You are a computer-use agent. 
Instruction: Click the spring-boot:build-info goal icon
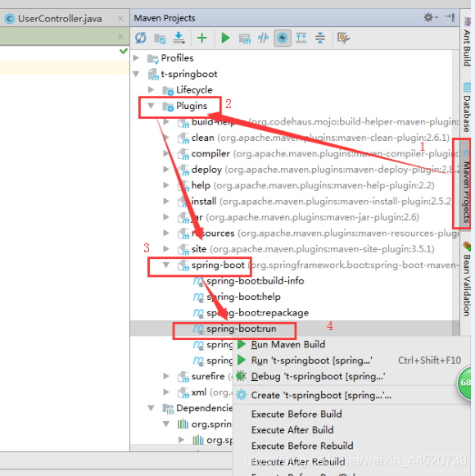pyautogui.click(x=198, y=281)
